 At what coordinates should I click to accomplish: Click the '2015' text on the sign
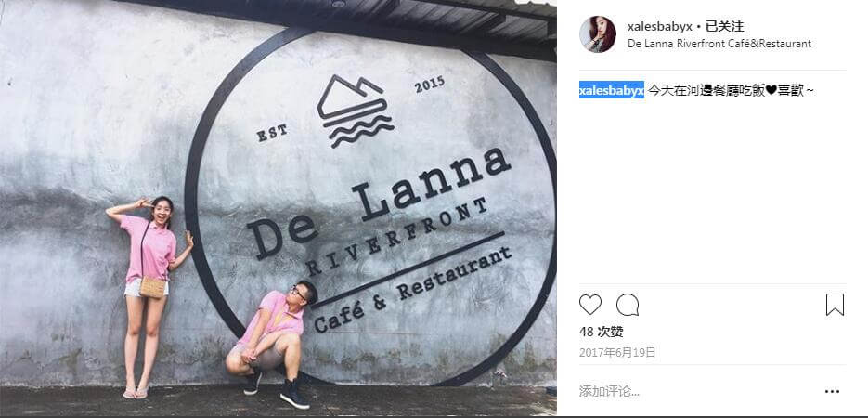pos(430,85)
